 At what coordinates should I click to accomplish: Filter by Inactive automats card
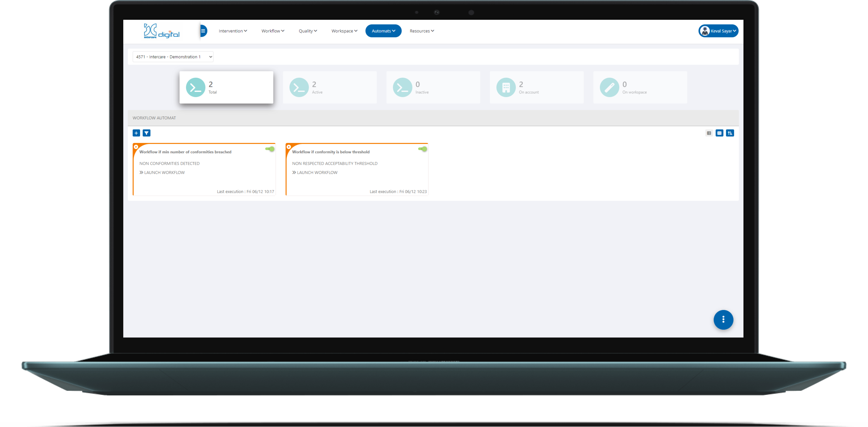click(433, 87)
